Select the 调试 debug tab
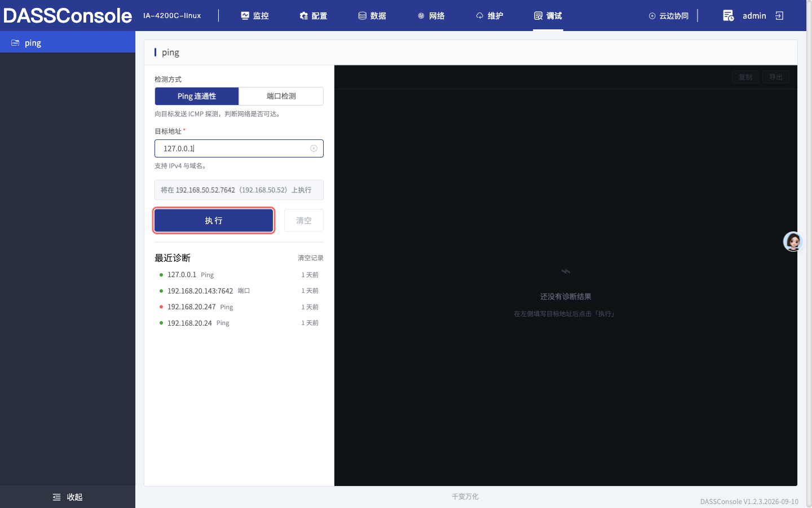 (548, 16)
